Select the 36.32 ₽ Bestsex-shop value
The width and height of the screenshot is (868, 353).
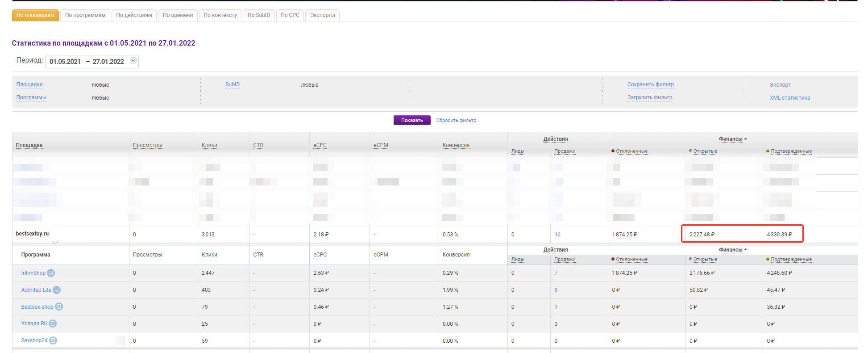pos(776,307)
